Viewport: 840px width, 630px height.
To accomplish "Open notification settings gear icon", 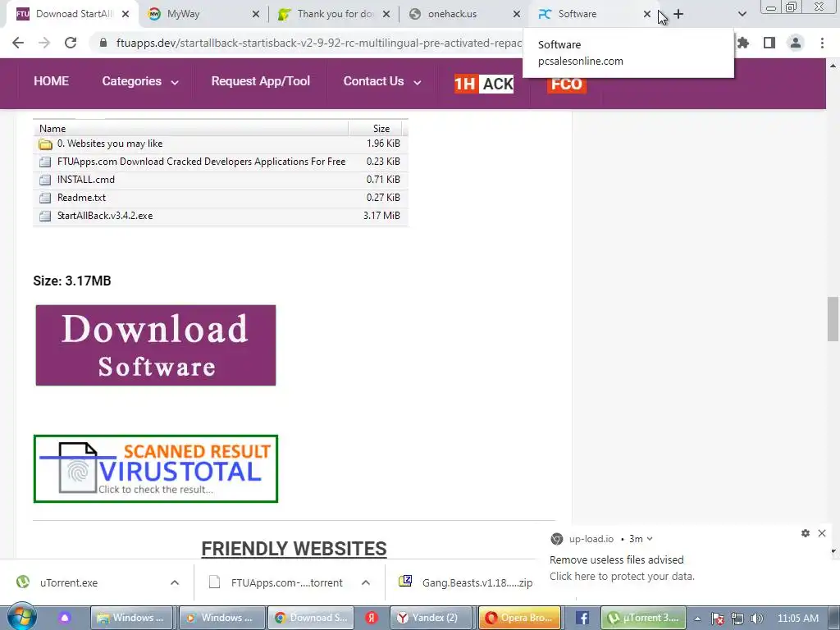I will click(806, 533).
